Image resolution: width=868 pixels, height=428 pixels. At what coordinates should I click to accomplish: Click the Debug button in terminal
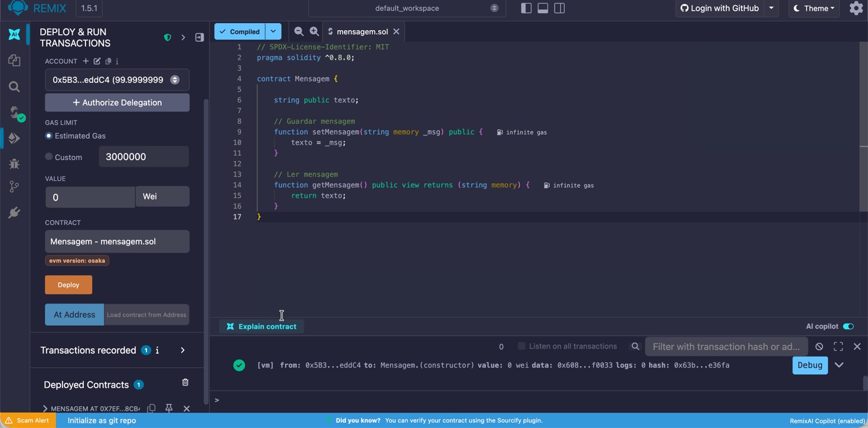[x=810, y=365]
